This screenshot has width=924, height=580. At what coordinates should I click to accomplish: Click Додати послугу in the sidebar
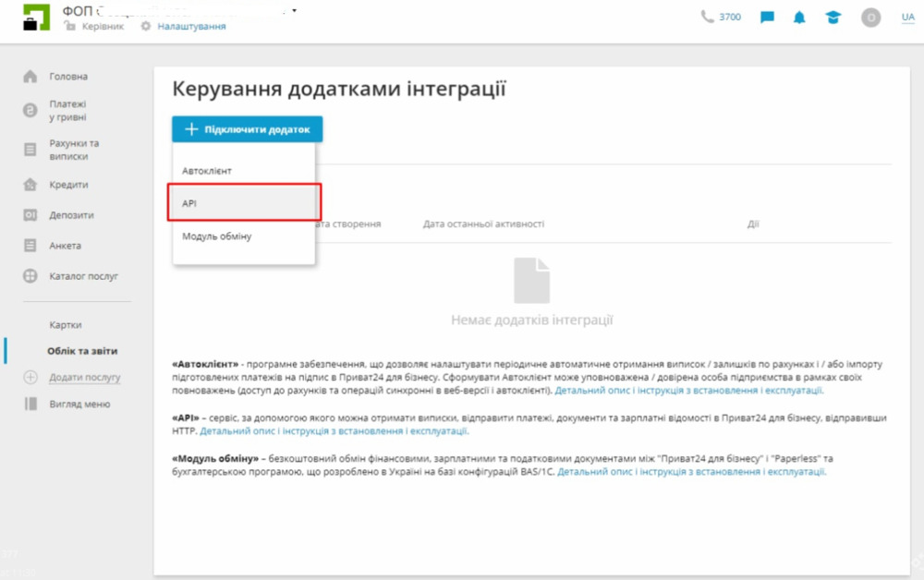coord(84,377)
